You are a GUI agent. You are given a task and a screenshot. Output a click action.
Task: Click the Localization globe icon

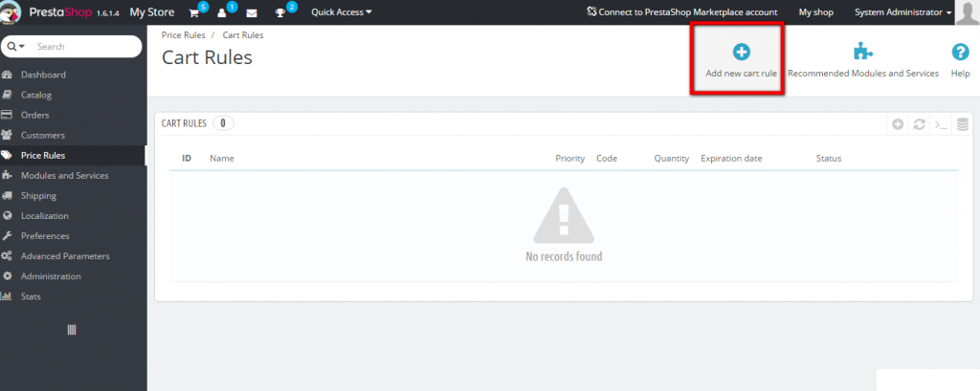point(7,215)
